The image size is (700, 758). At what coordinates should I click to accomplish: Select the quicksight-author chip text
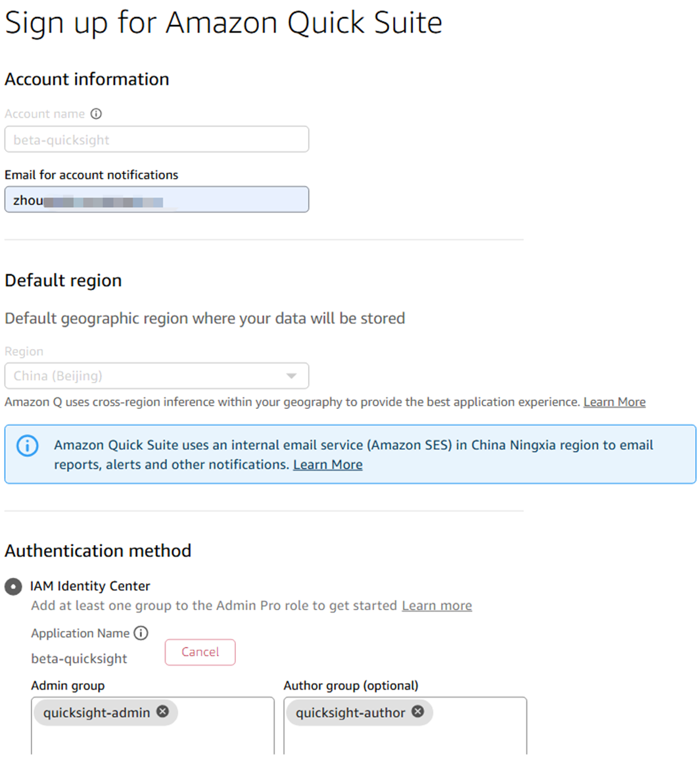(x=350, y=713)
